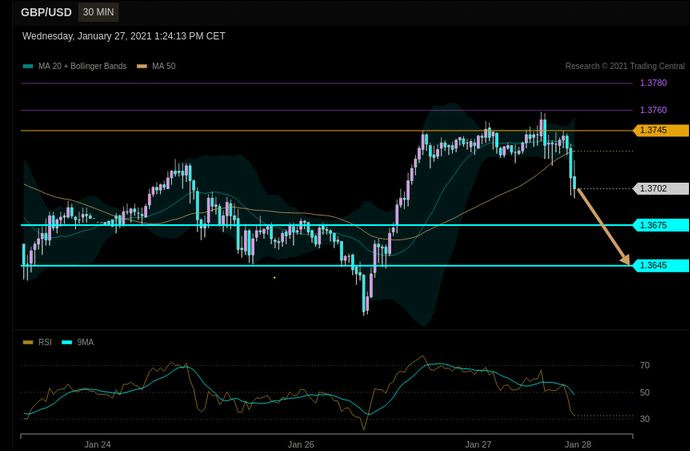Click the 1.3760 resistance price label

[x=653, y=110]
